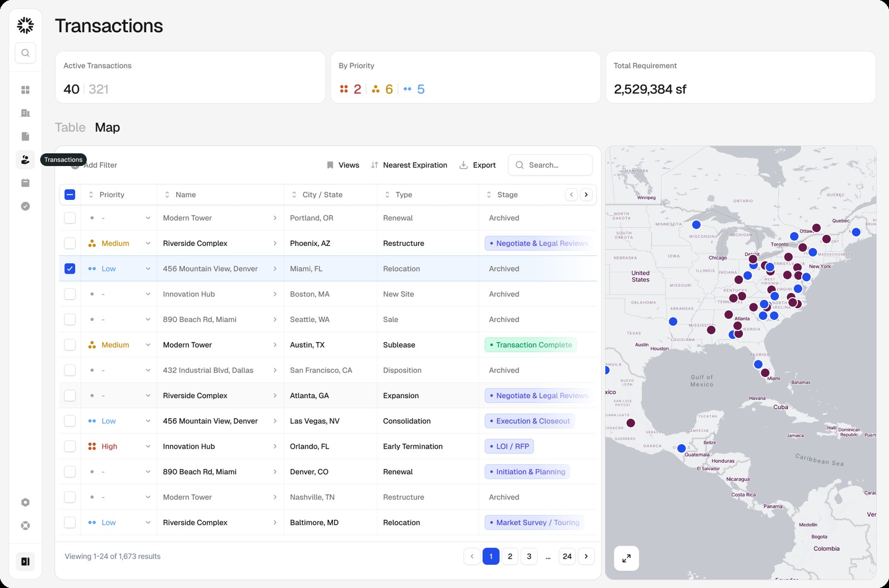Image resolution: width=889 pixels, height=588 pixels.
Task: Open Low priority dropdown for Miami row
Action: [x=148, y=269]
